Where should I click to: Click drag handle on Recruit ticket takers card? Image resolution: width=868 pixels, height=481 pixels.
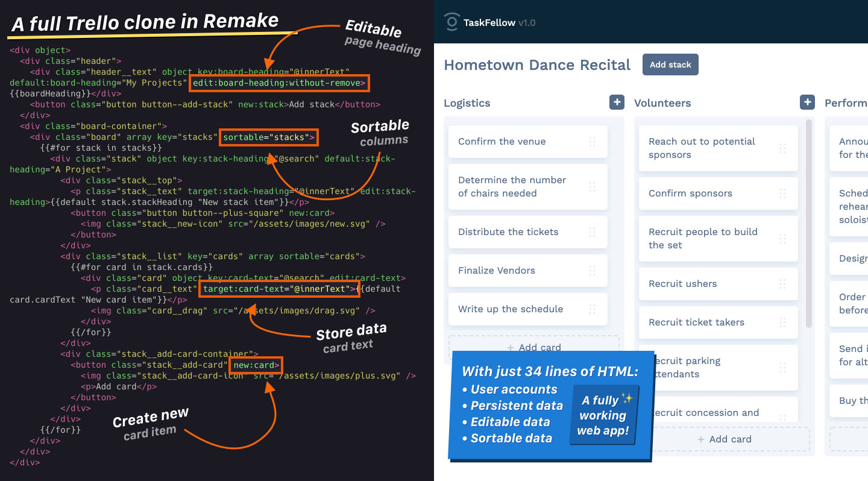(782, 322)
